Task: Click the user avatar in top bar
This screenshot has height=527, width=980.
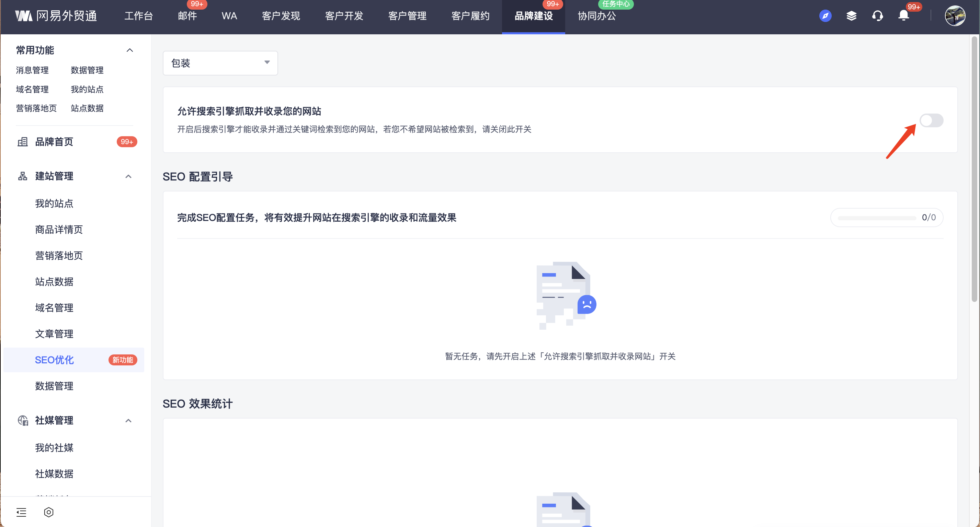Action: (x=955, y=16)
